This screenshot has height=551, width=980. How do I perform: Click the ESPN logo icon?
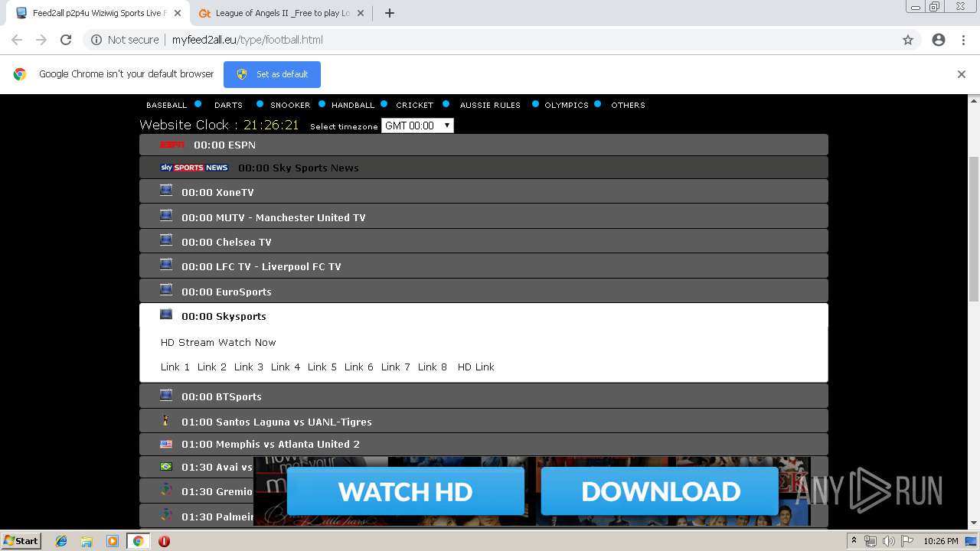[x=171, y=144]
